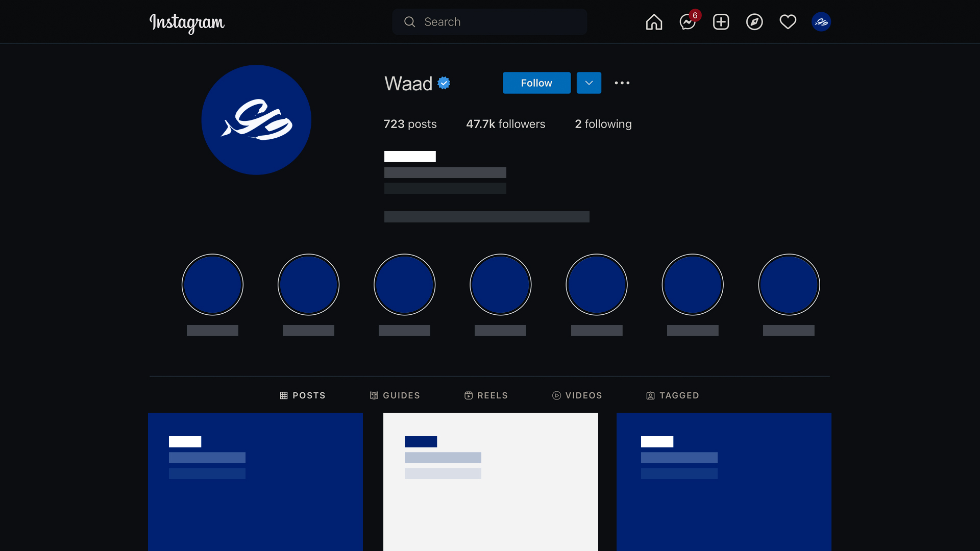Create a new post with plus icon
Viewport: 980px width, 551px height.
(721, 22)
